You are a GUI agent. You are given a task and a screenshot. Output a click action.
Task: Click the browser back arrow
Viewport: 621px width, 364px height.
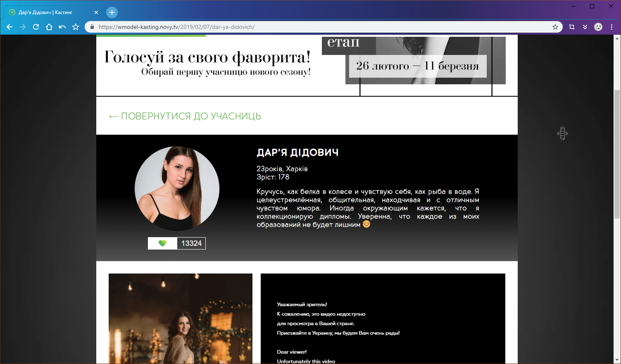[10, 27]
